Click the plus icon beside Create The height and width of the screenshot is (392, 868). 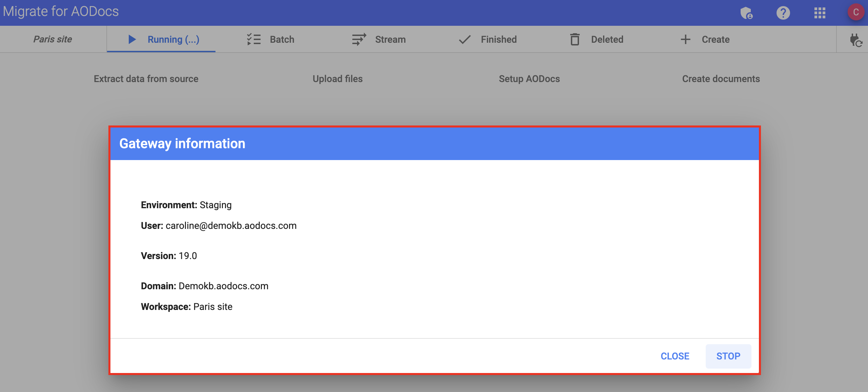[x=685, y=39]
